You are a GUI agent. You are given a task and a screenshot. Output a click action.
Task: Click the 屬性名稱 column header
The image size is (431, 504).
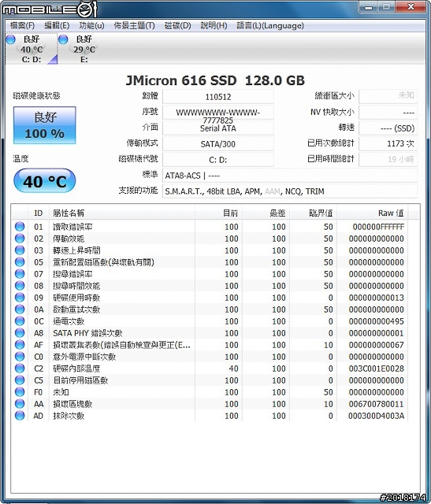coord(121,213)
